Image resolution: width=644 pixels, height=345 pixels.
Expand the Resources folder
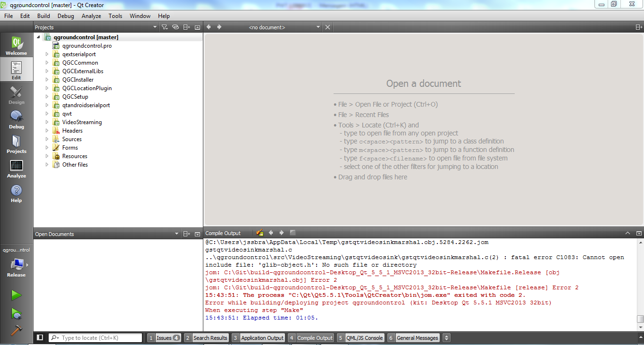pos(47,156)
